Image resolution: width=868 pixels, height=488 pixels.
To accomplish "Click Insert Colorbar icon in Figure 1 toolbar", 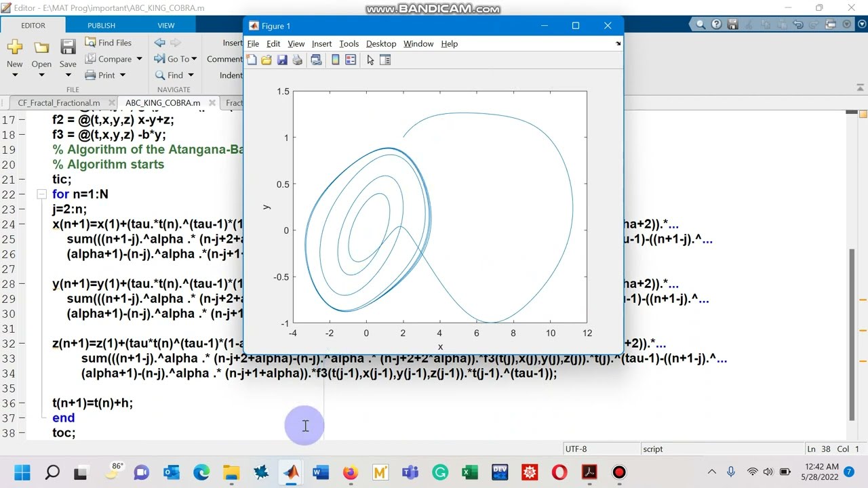I will pyautogui.click(x=335, y=60).
